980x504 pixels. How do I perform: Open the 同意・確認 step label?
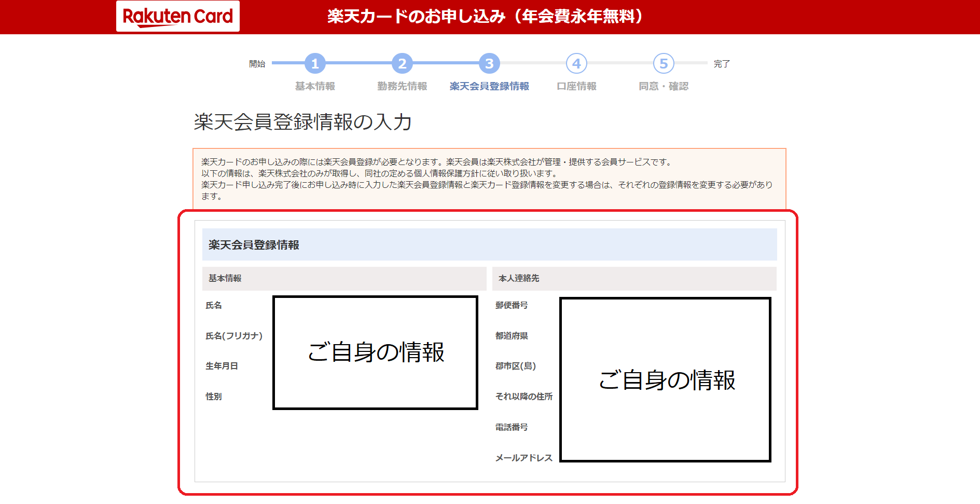(x=664, y=86)
